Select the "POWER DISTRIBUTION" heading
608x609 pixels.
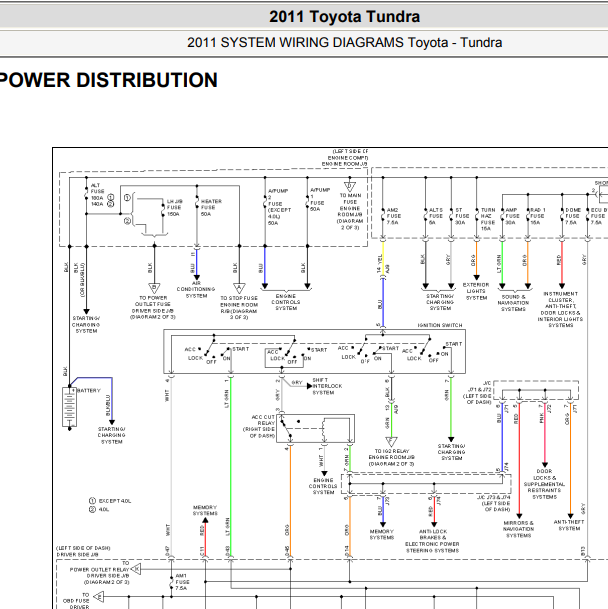(108, 80)
